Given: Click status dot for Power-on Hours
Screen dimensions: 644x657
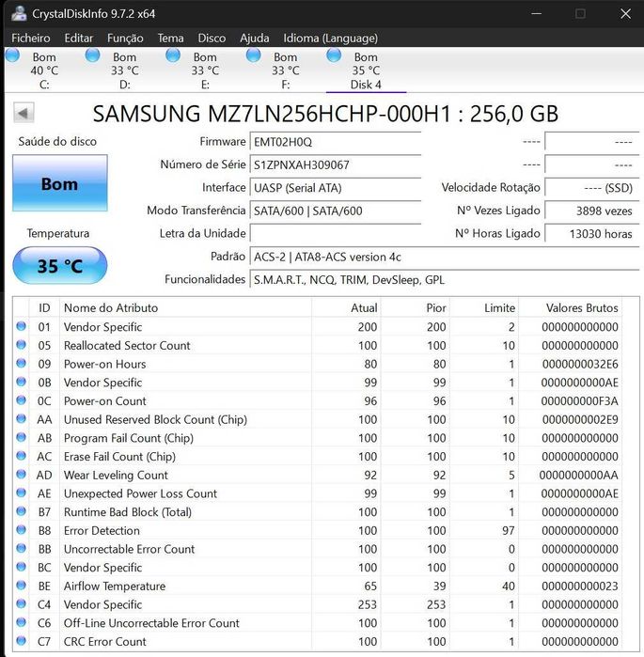Looking at the screenshot, I should coord(21,363).
